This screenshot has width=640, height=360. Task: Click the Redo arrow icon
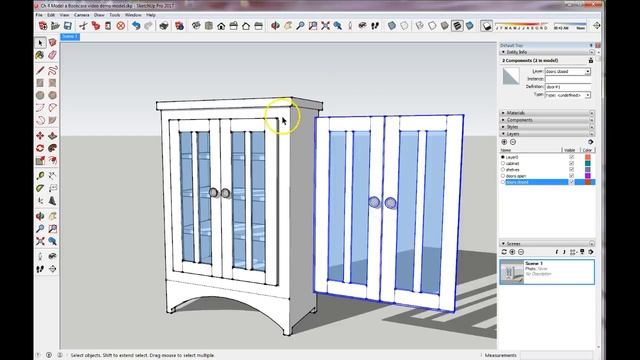click(x=148, y=26)
